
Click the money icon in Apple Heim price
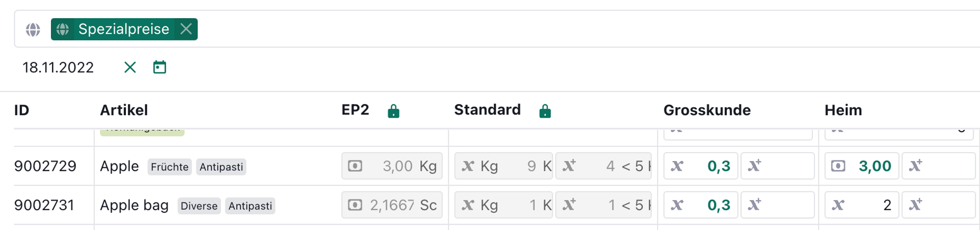coord(838,166)
